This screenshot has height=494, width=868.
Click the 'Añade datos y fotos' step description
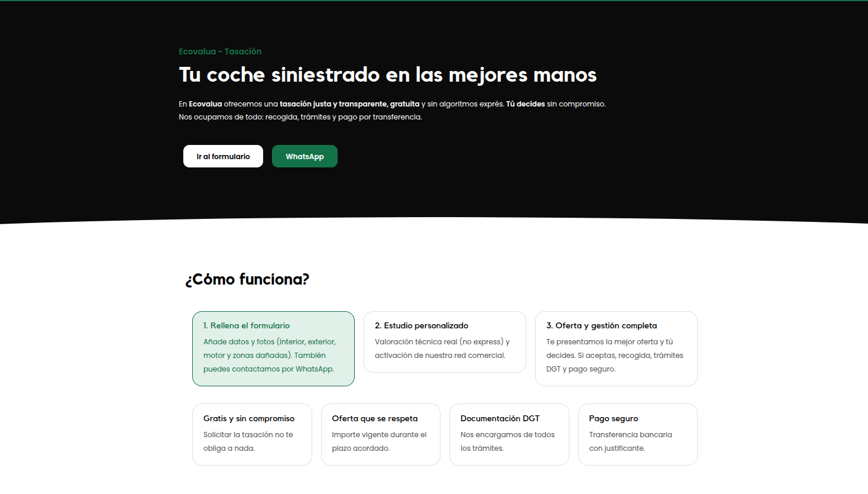(269, 355)
